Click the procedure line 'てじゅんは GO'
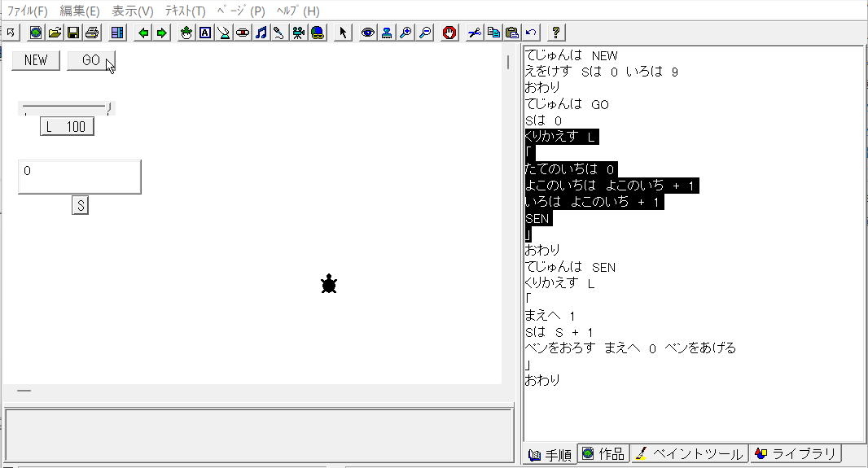This screenshot has width=868, height=468. 567,104
